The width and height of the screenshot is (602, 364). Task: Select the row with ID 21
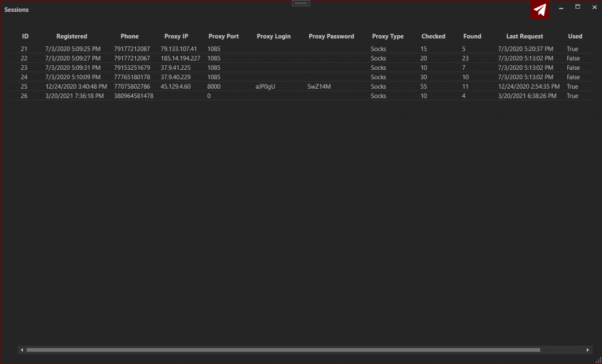coord(301,49)
